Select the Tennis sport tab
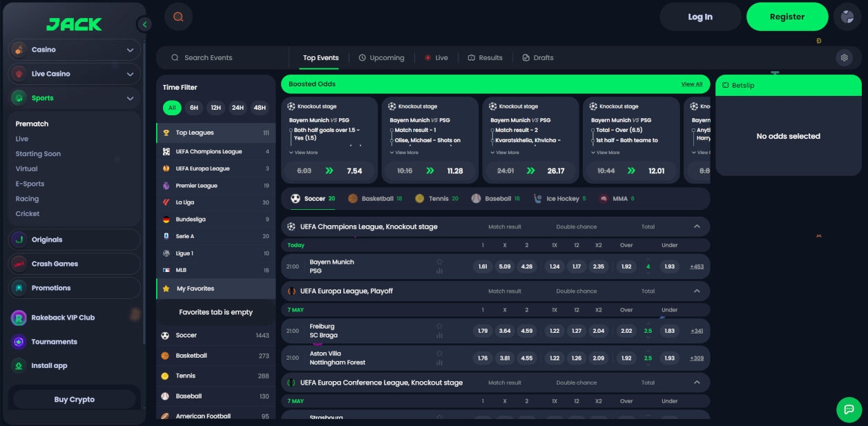Image resolution: width=868 pixels, height=426 pixels. pos(436,199)
